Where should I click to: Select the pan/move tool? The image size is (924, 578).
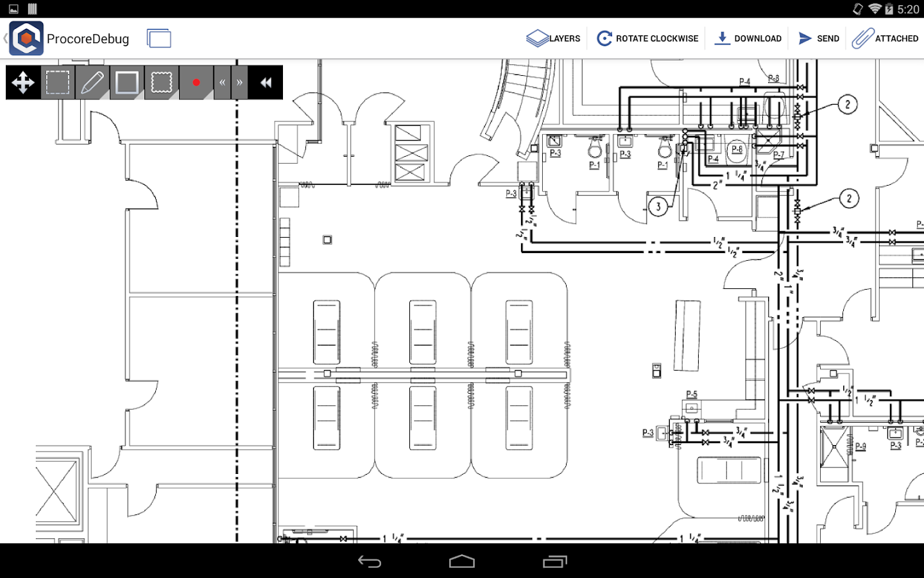23,82
